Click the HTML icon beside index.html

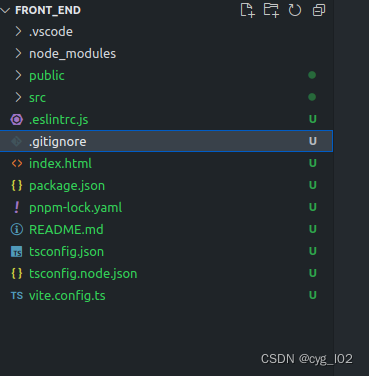[x=17, y=163]
